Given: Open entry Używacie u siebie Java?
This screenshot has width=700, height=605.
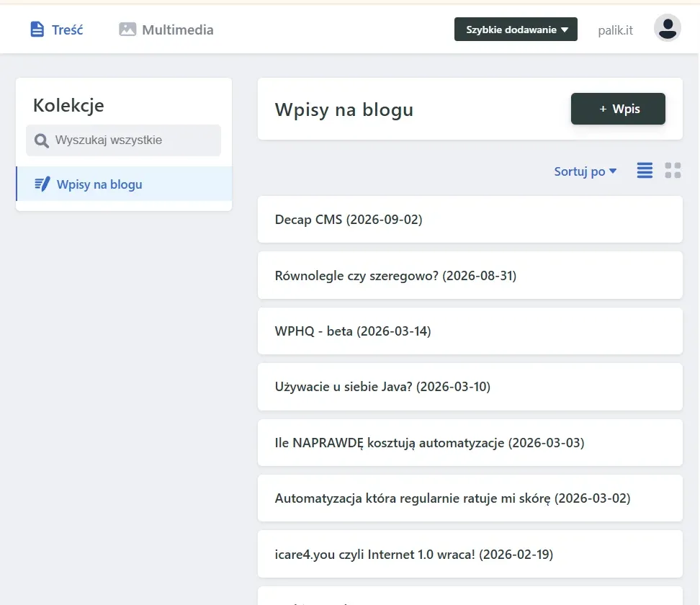Looking at the screenshot, I should pyautogui.click(x=470, y=387).
